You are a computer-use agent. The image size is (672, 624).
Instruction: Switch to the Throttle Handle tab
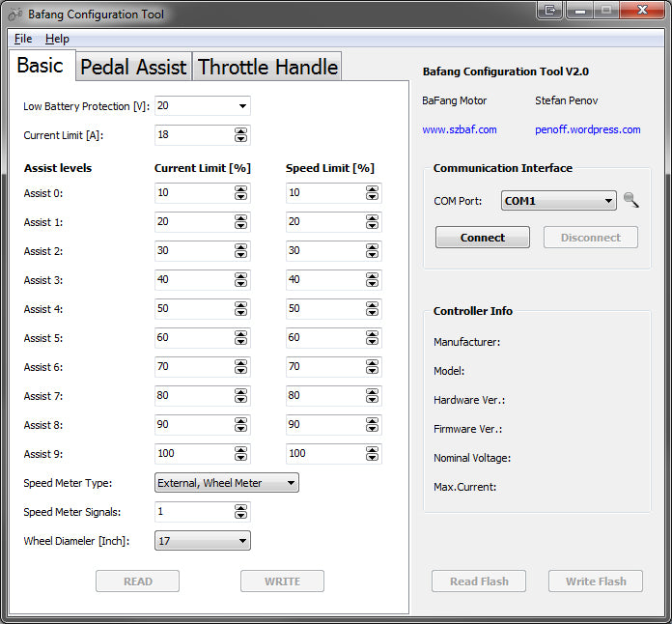(x=267, y=67)
